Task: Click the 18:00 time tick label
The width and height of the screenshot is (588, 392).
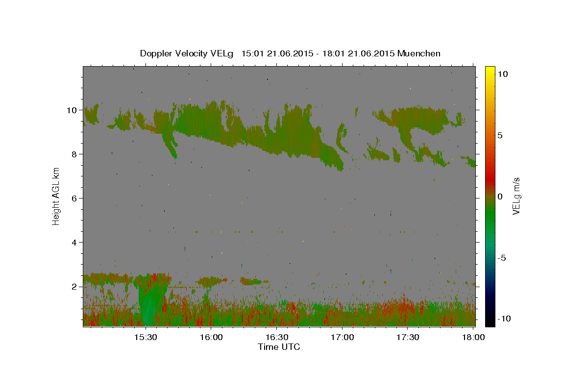Action: click(x=473, y=337)
